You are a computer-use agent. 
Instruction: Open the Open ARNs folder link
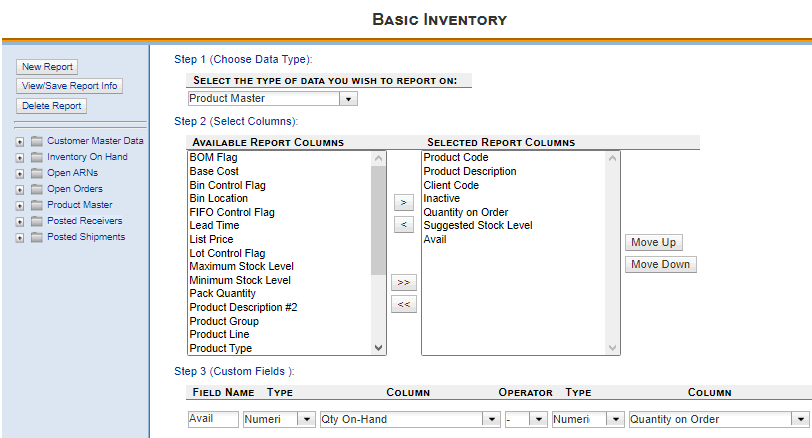point(72,173)
